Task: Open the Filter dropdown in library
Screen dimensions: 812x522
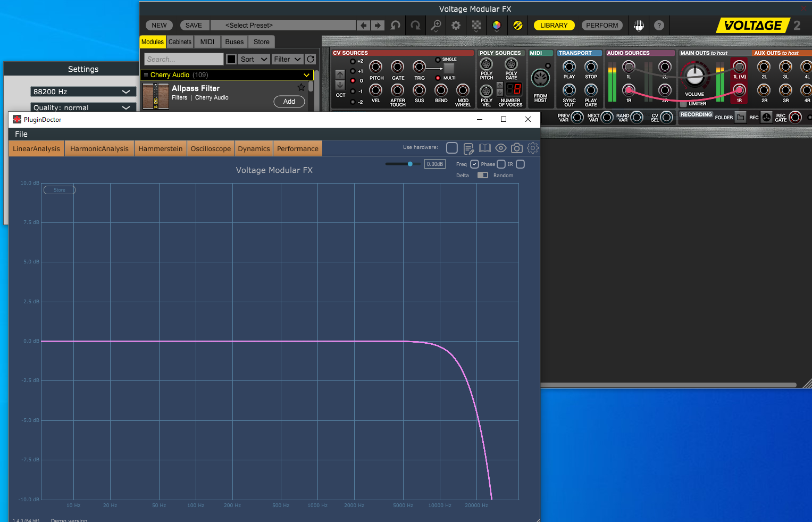Action: [x=288, y=59]
